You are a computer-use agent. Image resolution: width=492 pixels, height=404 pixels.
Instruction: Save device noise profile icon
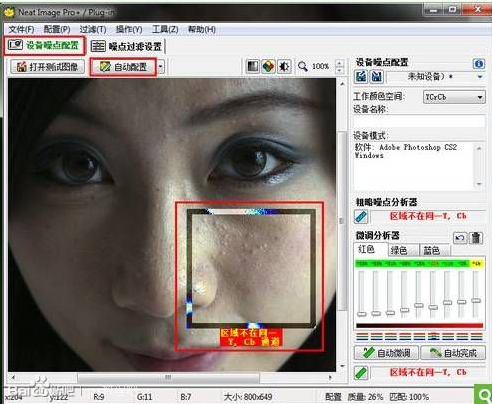point(377,77)
